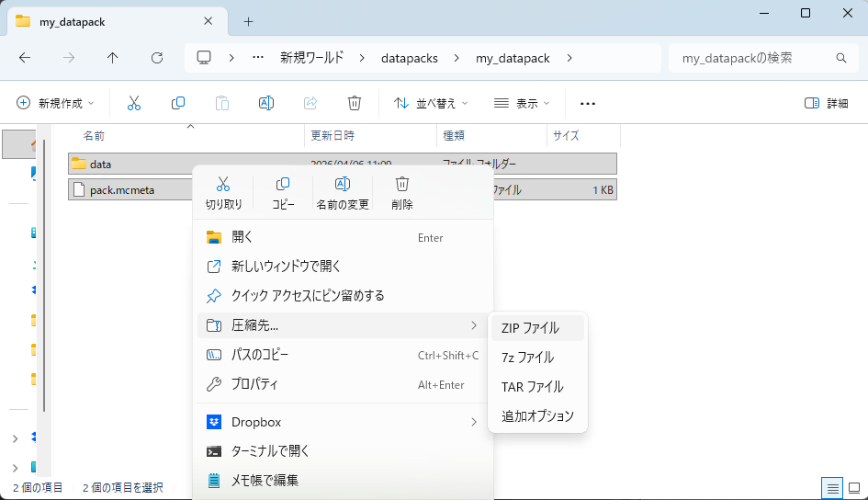This screenshot has height=500, width=868.
Task: Toggle the 詳細 details pane
Action: point(826,103)
